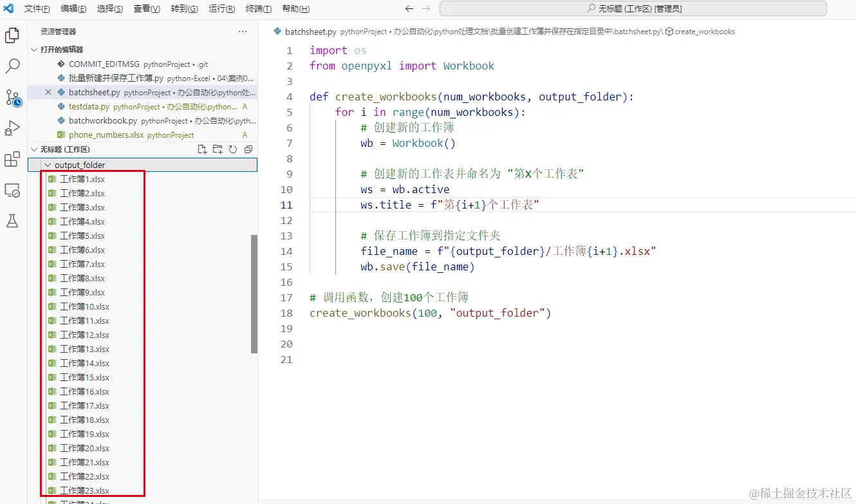This screenshot has height=504, width=856.
Task: Open the Extensions view
Action: [x=13, y=159]
